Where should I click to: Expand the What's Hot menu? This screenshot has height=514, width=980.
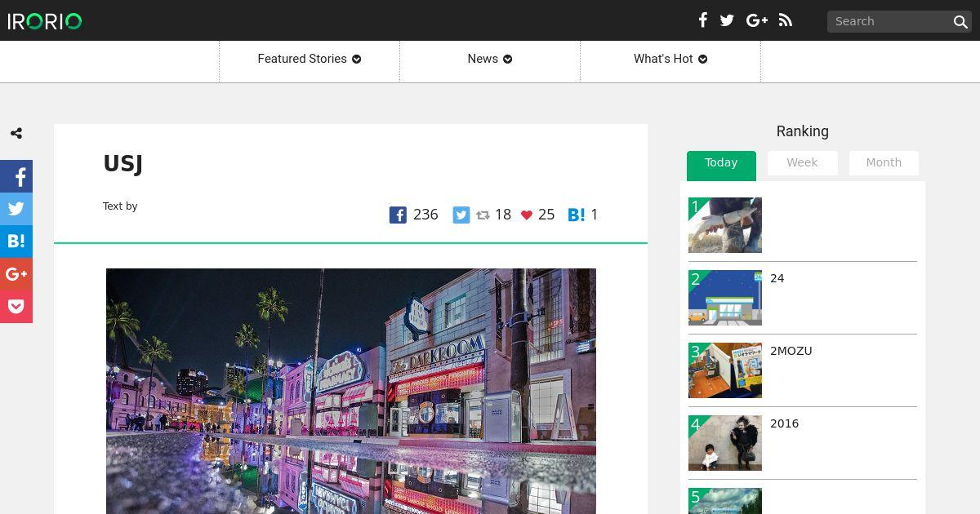click(670, 59)
